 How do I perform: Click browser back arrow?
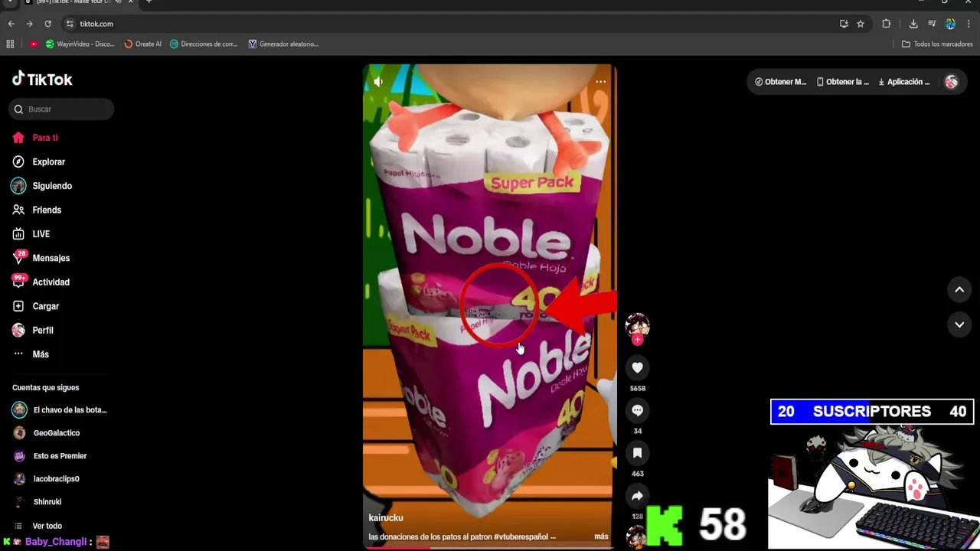11,24
